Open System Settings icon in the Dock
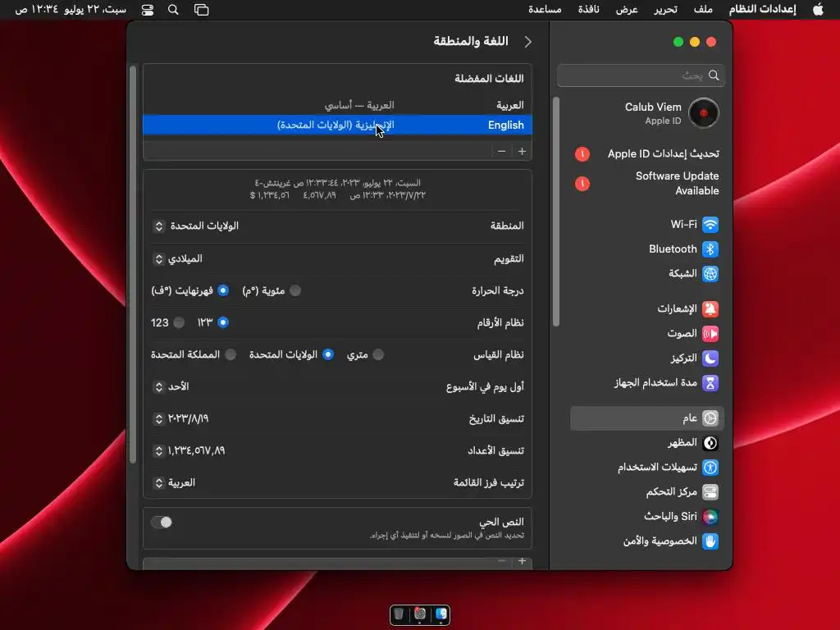The width and height of the screenshot is (840, 630). [x=420, y=614]
